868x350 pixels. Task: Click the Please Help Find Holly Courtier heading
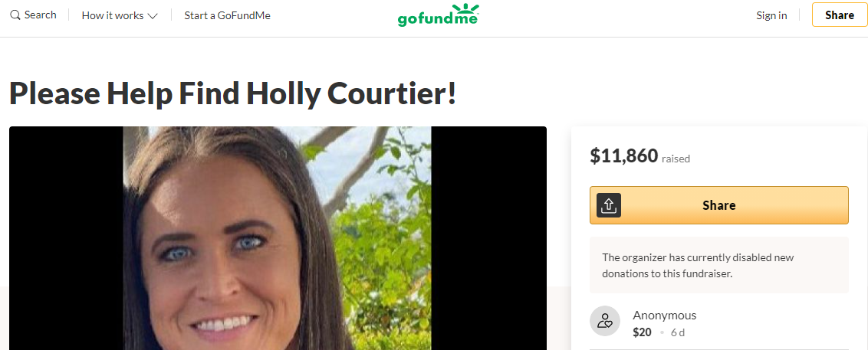[x=233, y=93]
